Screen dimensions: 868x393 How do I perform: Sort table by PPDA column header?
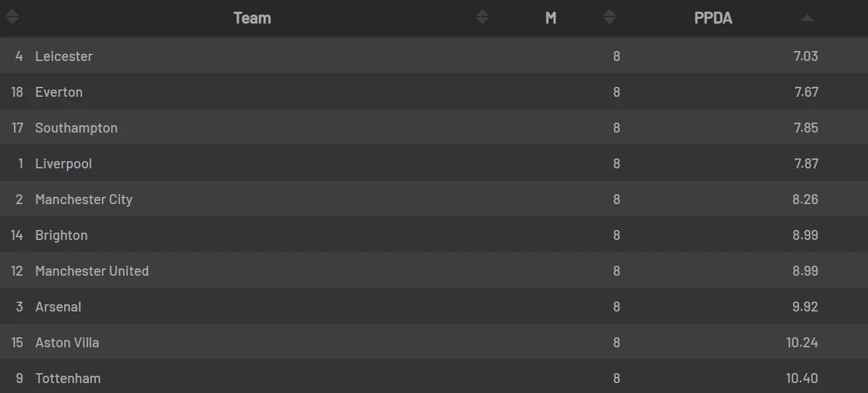(x=713, y=18)
